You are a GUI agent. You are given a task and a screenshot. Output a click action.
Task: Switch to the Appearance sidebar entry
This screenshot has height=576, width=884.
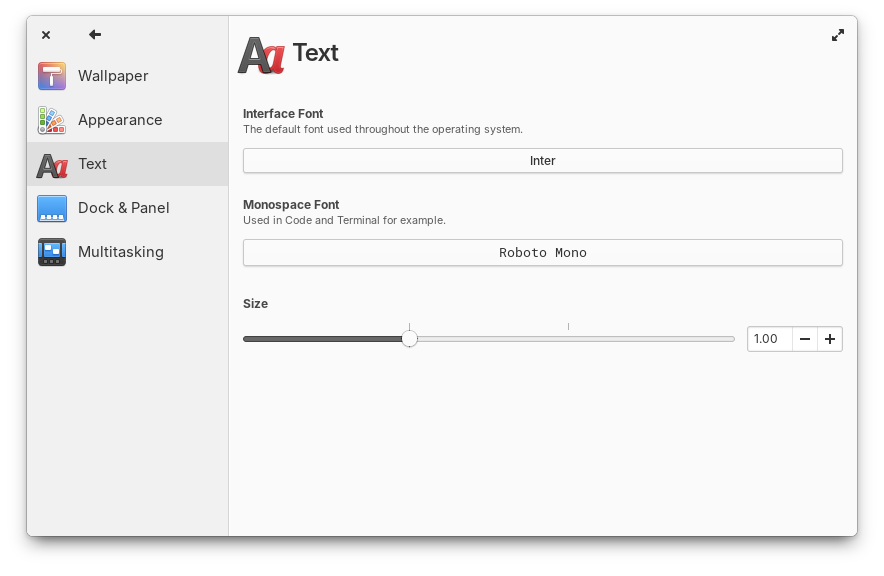(120, 119)
